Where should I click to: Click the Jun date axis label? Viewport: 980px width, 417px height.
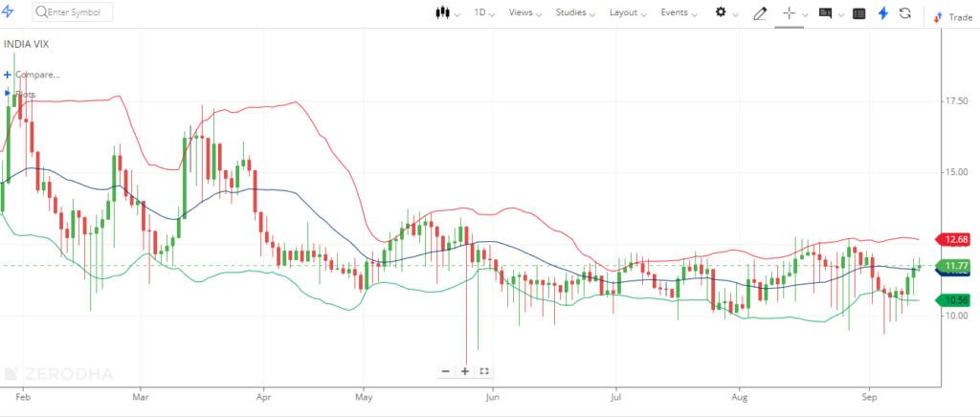tap(493, 396)
